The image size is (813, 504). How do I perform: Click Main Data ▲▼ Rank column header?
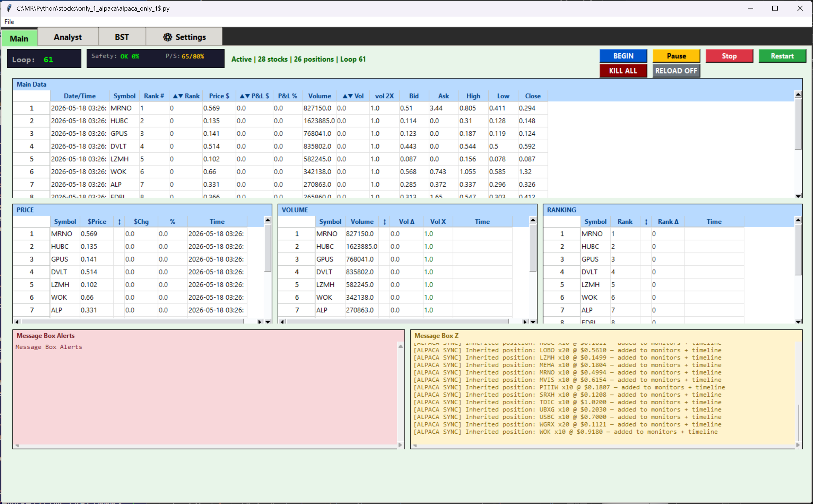[186, 96]
